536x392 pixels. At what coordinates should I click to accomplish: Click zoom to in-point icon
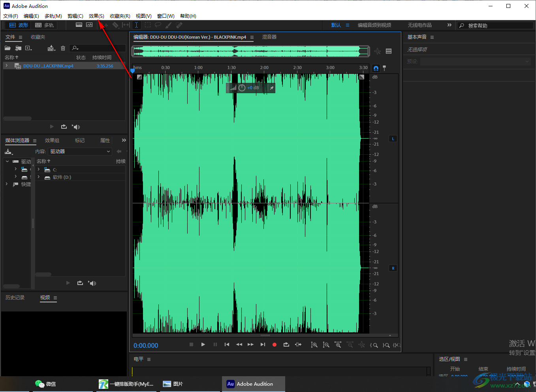click(x=374, y=345)
